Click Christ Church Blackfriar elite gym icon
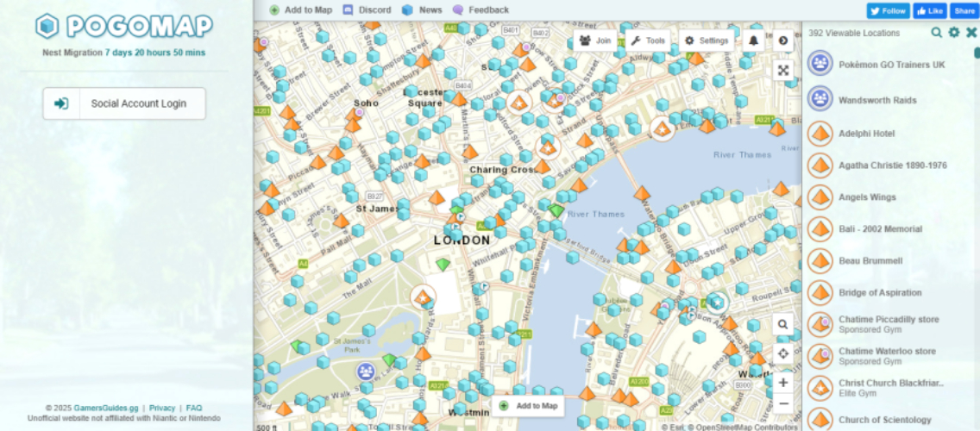The width and height of the screenshot is (980, 431). coord(820,388)
